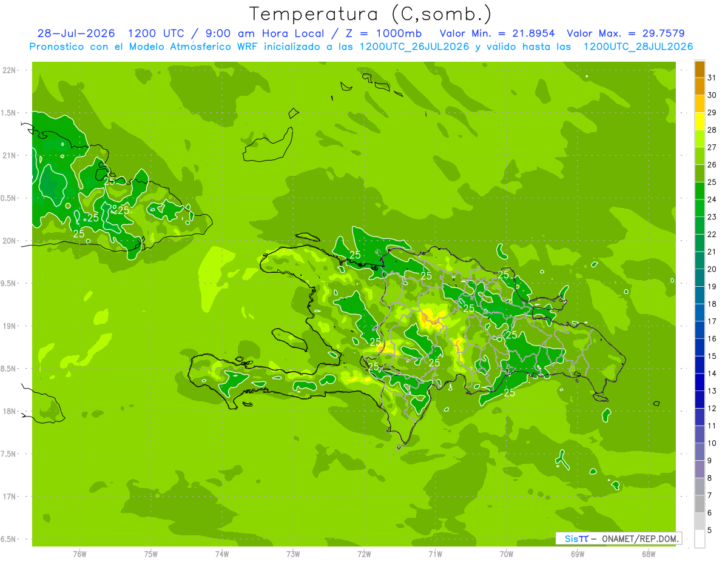Click the '17N' latitude axis label
Image resolution: width=728 pixels, height=562 pixels.
click(9, 497)
